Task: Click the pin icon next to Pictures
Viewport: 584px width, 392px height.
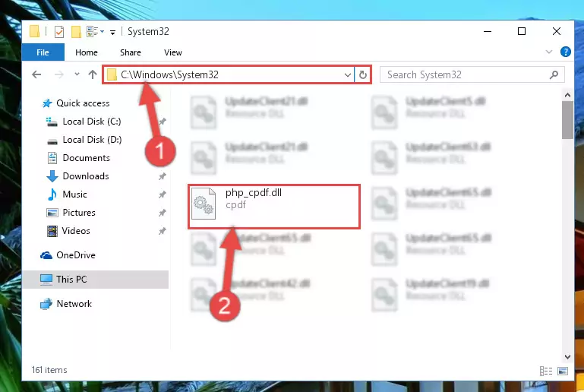Action: (x=162, y=213)
